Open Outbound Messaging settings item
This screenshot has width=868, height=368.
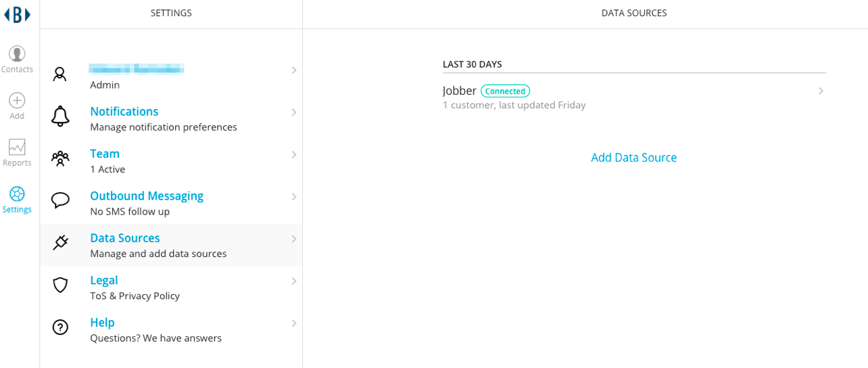click(x=171, y=203)
